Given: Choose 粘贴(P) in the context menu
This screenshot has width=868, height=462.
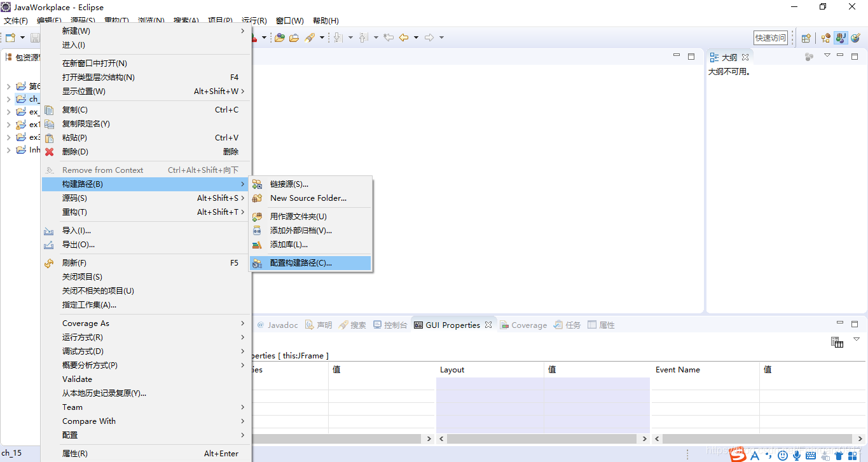Looking at the screenshot, I should (146, 138).
